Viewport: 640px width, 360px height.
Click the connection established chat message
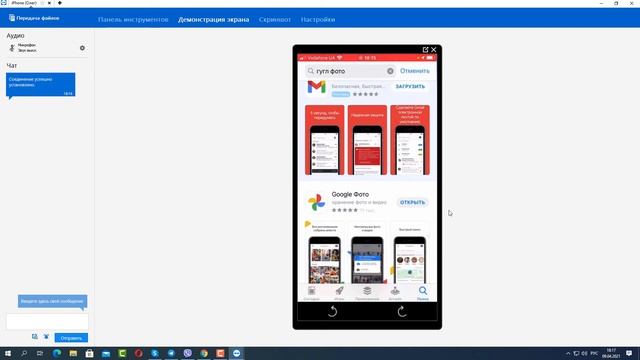tap(40, 85)
